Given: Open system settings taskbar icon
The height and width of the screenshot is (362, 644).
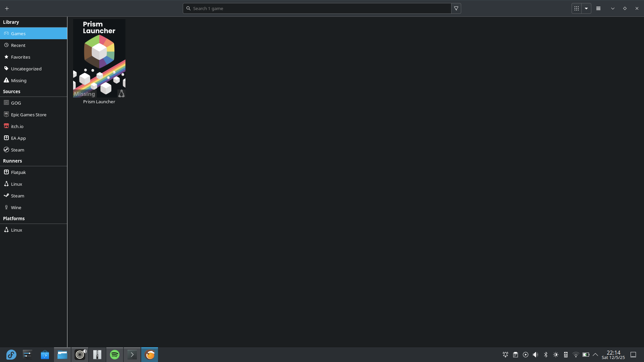Looking at the screenshot, I should tap(28, 355).
